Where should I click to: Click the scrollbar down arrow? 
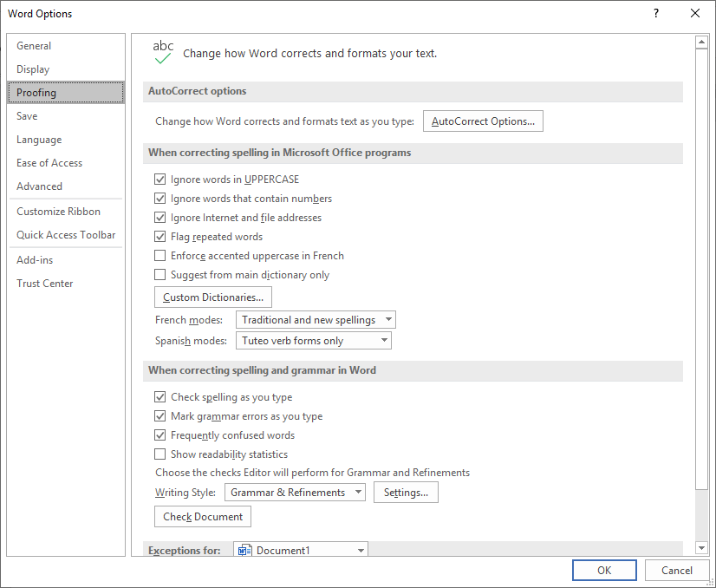(702, 547)
